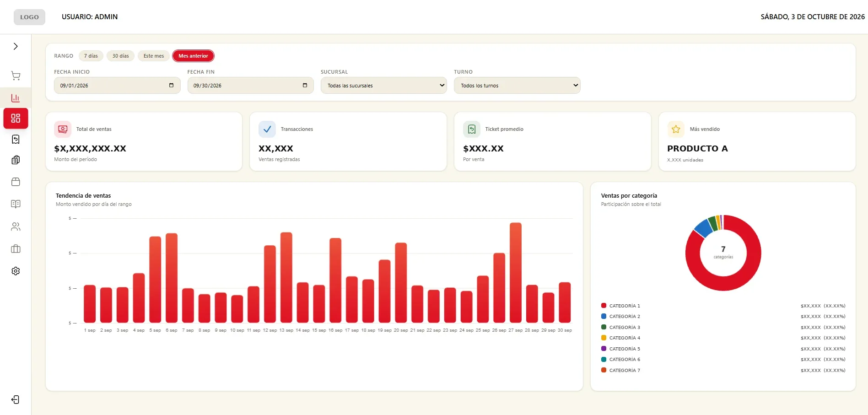Click the 6 sep bar in sales chart
Image resolution: width=868 pixels, height=415 pixels.
172,278
